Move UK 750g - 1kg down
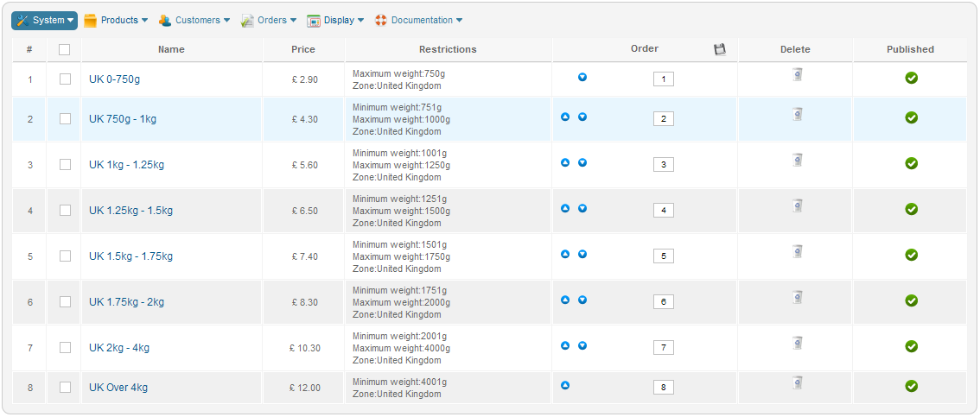The image size is (980, 417). tap(582, 117)
